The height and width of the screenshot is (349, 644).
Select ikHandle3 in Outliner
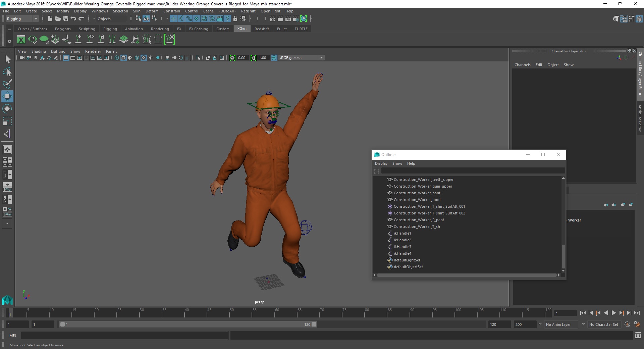click(x=402, y=247)
